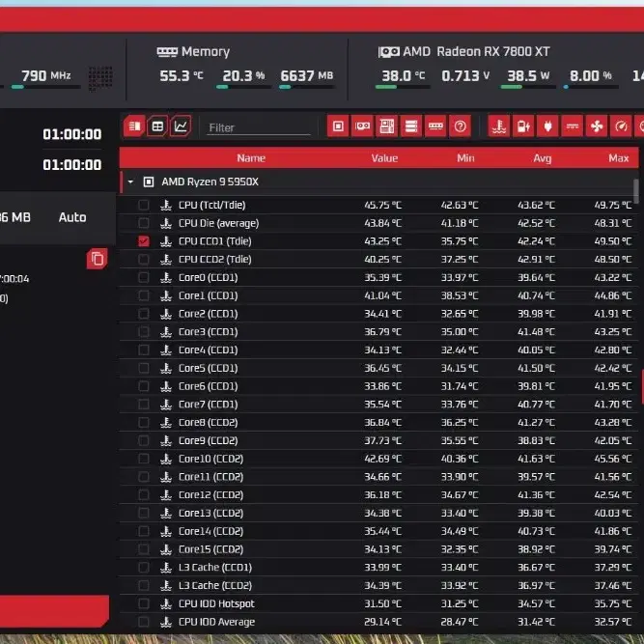Sort by the Max column header
Image resolution: width=644 pixels, height=644 pixels.
tap(619, 158)
